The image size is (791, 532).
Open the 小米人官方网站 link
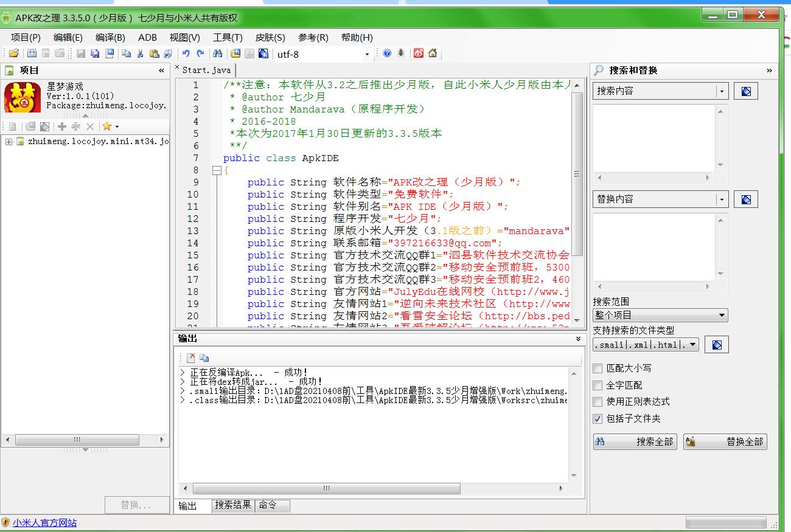tap(44, 523)
